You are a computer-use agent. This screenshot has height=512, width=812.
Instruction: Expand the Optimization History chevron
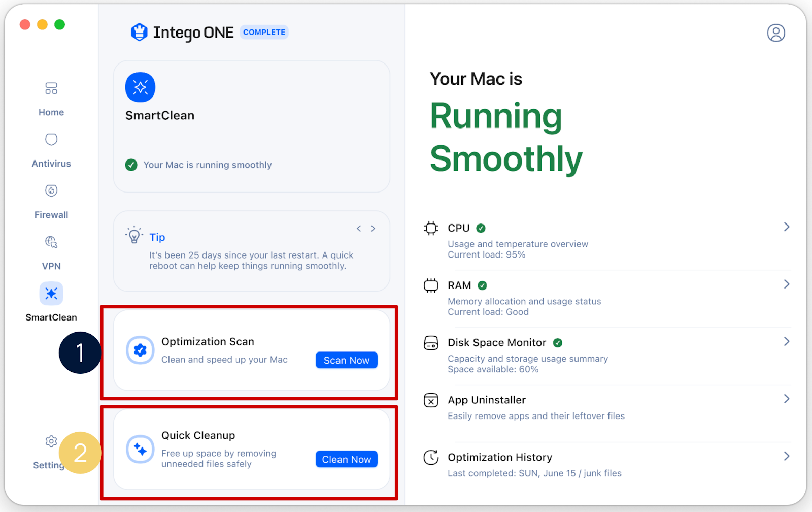coord(787,456)
